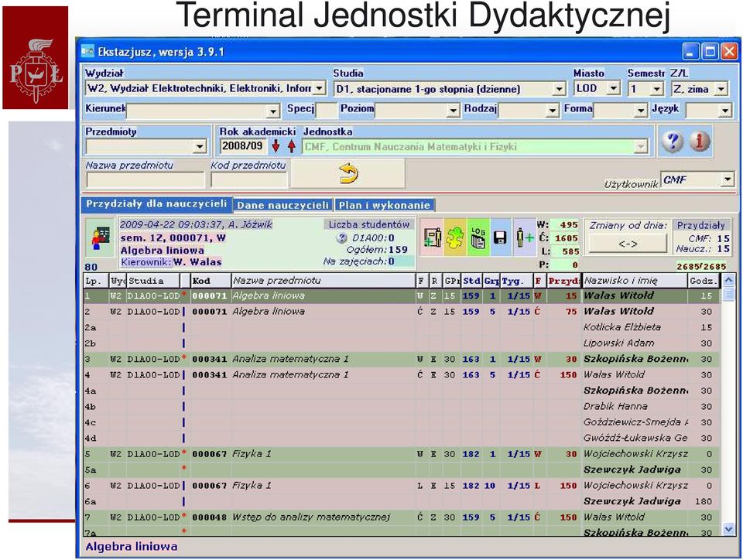The image size is (743, 560).
Task: Open the Użytkownik CMF dropdown
Action: point(728,179)
